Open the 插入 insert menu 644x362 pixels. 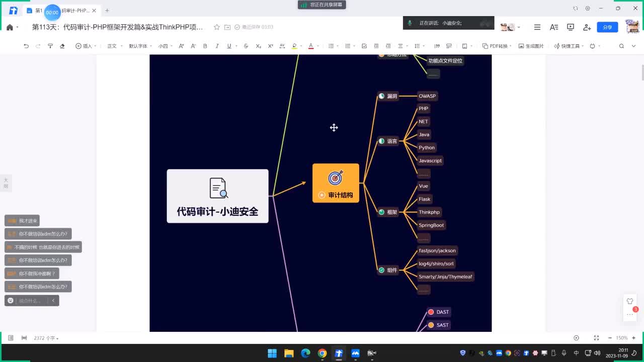click(85, 46)
